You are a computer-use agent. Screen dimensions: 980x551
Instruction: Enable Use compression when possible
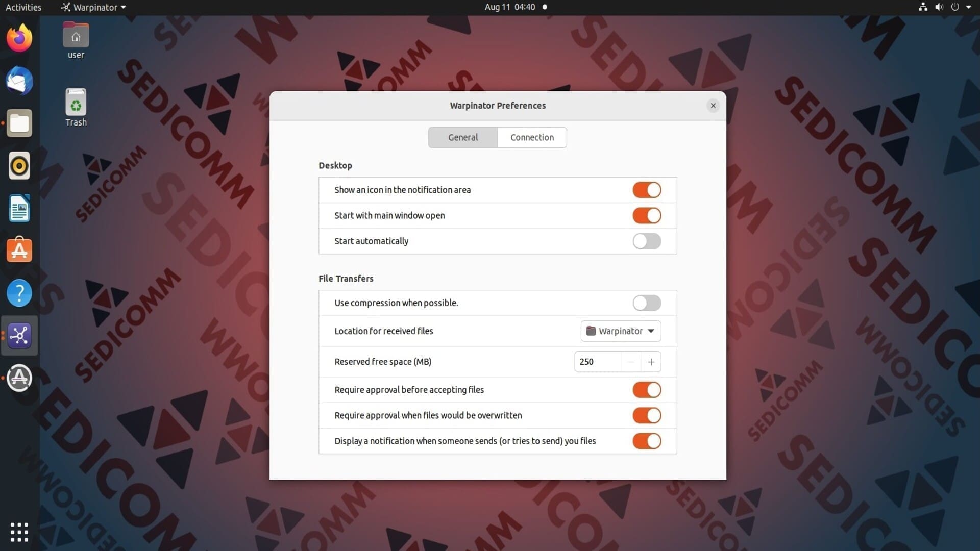[x=647, y=303]
